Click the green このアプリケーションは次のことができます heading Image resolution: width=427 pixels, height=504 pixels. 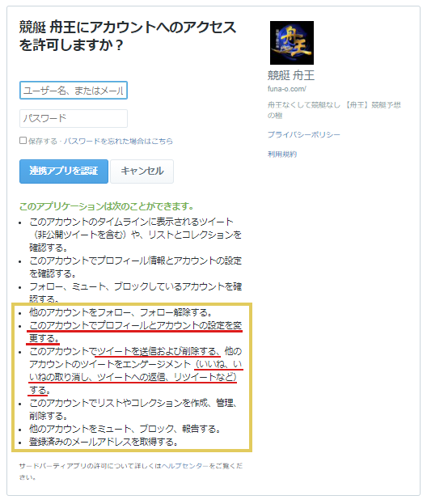[107, 206]
